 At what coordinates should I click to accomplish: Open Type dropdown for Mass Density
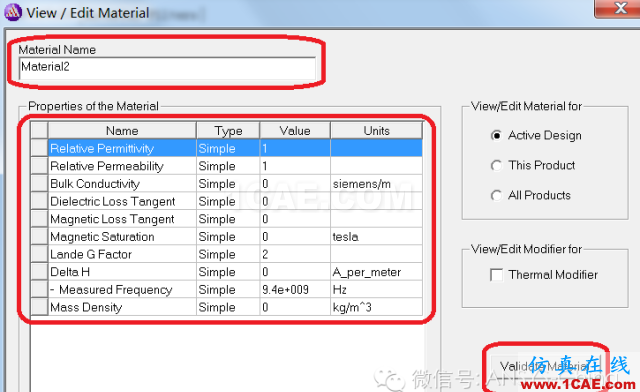click(x=228, y=307)
